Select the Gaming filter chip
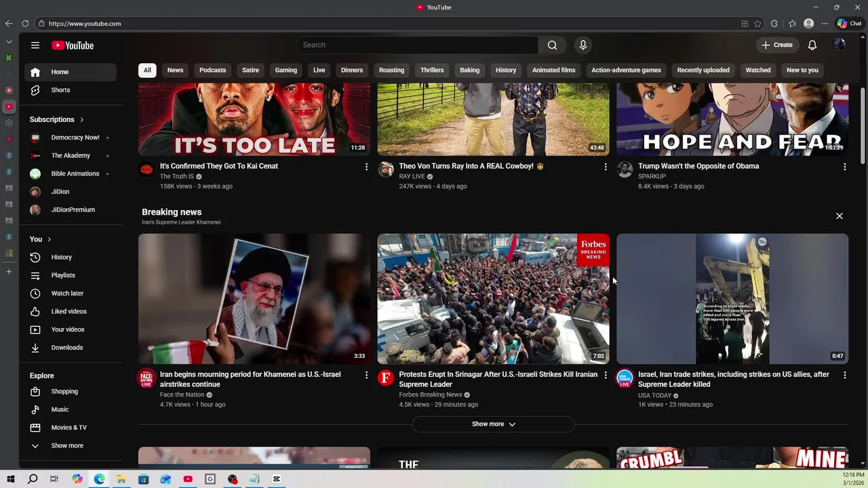This screenshot has width=868, height=488. tap(286, 70)
